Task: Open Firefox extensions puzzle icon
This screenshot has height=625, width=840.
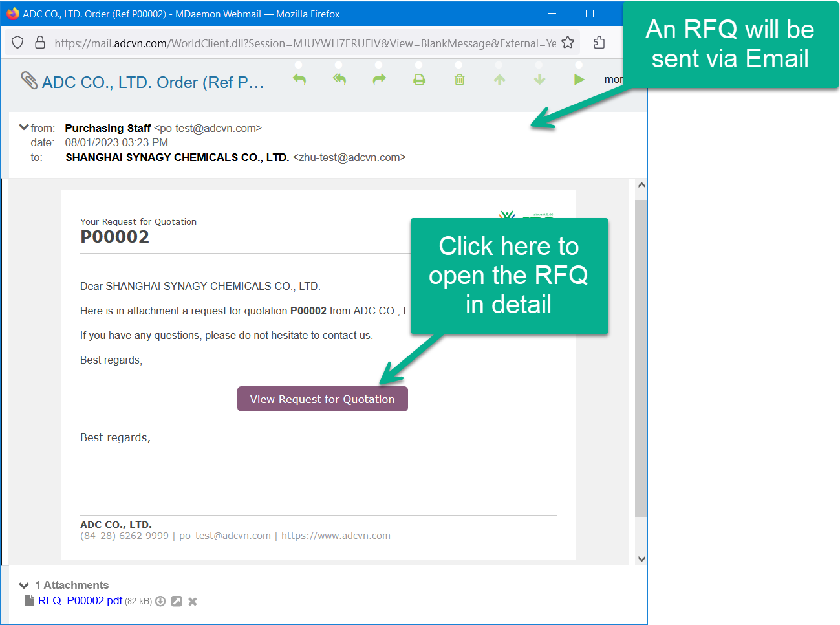Action: 599,43
